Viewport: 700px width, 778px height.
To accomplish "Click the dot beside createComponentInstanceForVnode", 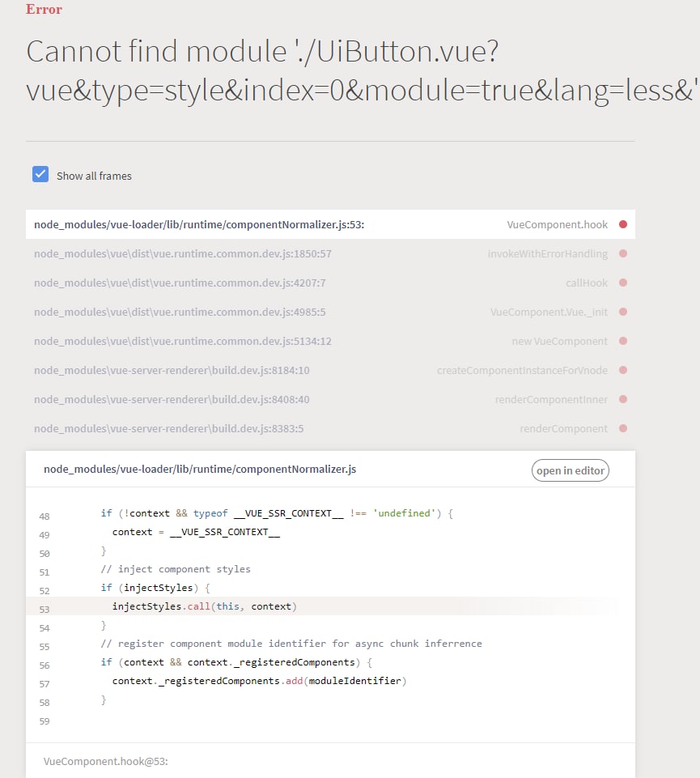I will 623,370.
